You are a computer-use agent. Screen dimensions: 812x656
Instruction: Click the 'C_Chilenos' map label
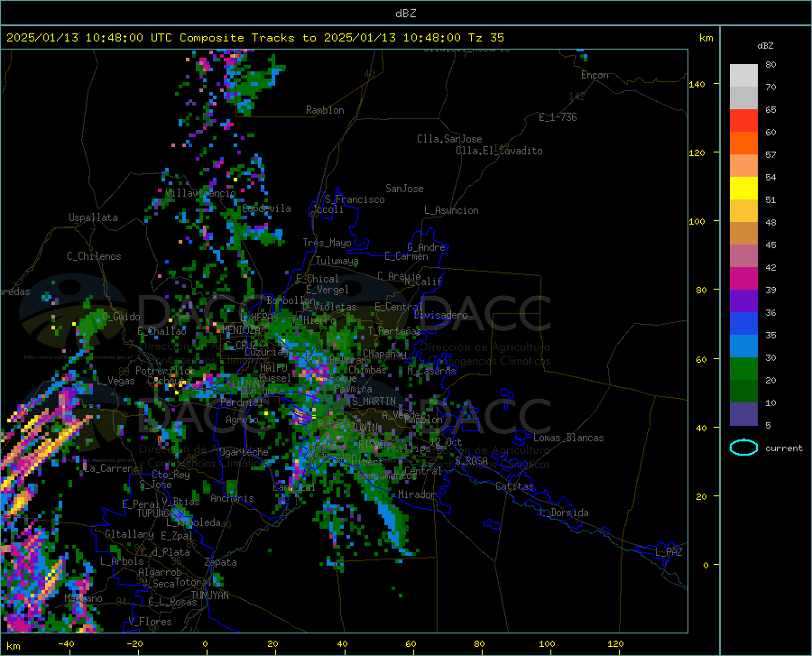click(x=94, y=256)
